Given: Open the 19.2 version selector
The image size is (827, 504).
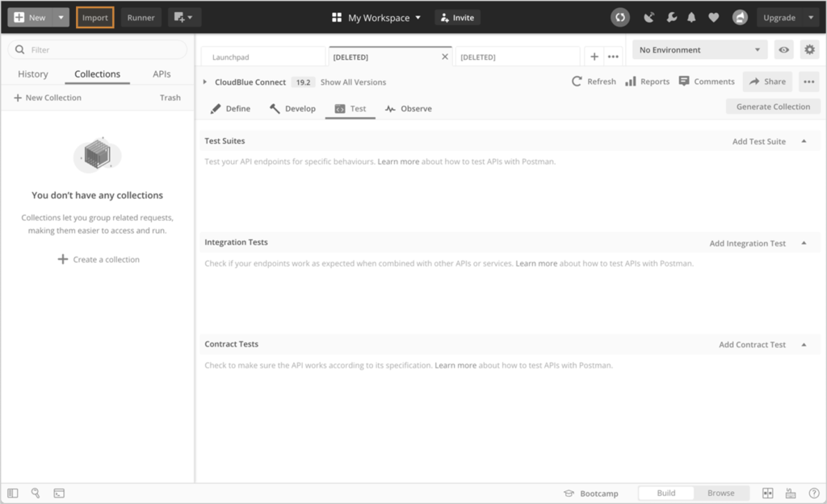Looking at the screenshot, I should click(x=303, y=82).
